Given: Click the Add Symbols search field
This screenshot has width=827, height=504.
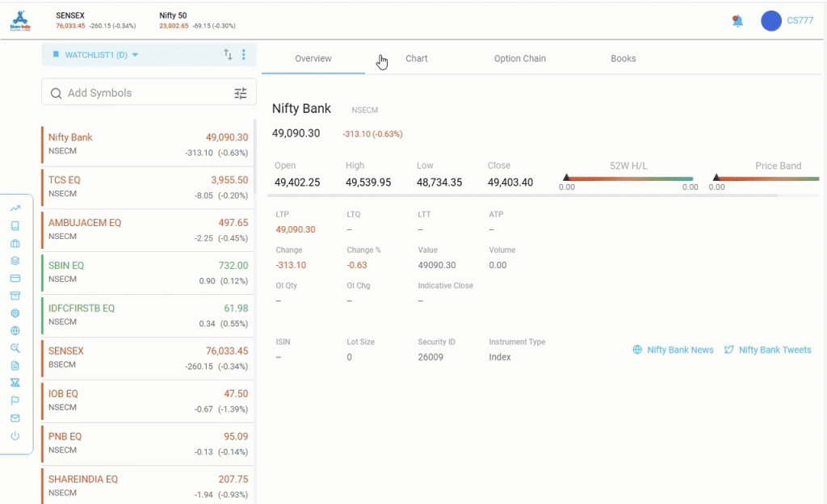Looking at the screenshot, I should tap(149, 93).
